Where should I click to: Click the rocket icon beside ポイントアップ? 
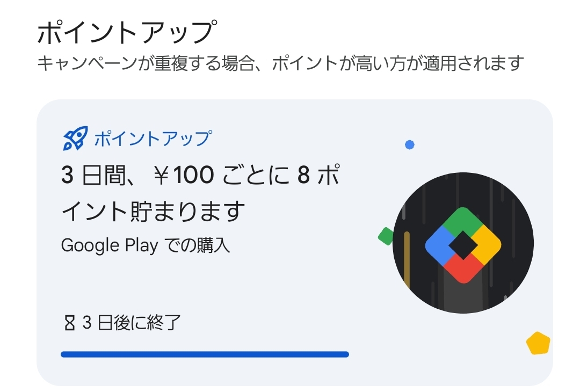click(75, 140)
